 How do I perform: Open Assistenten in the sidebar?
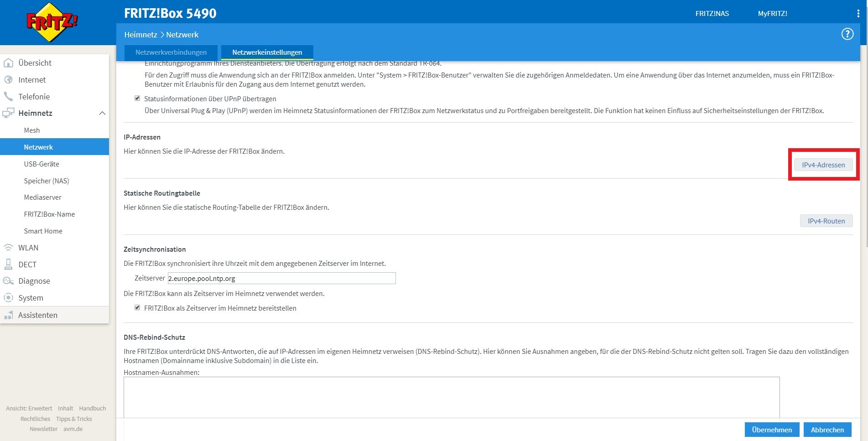[38, 315]
